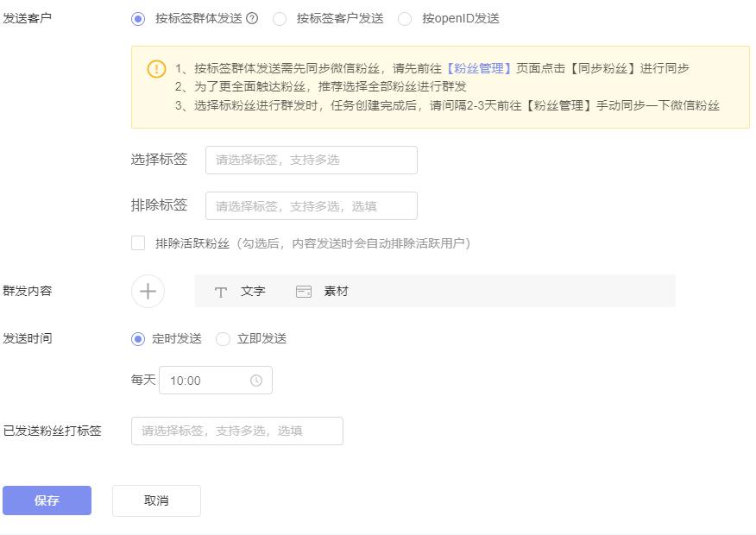
Task: Click the clock icon in the time field
Action: coord(258,380)
